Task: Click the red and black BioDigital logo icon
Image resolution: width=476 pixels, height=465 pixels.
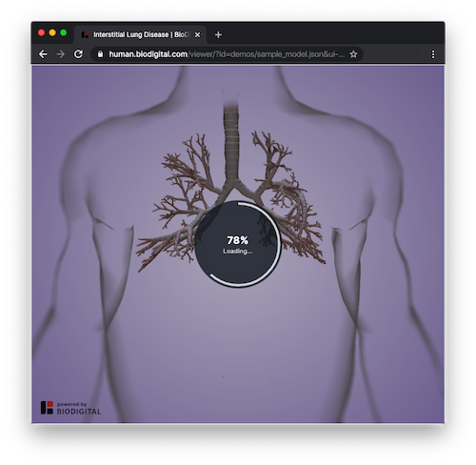Action: click(47, 408)
